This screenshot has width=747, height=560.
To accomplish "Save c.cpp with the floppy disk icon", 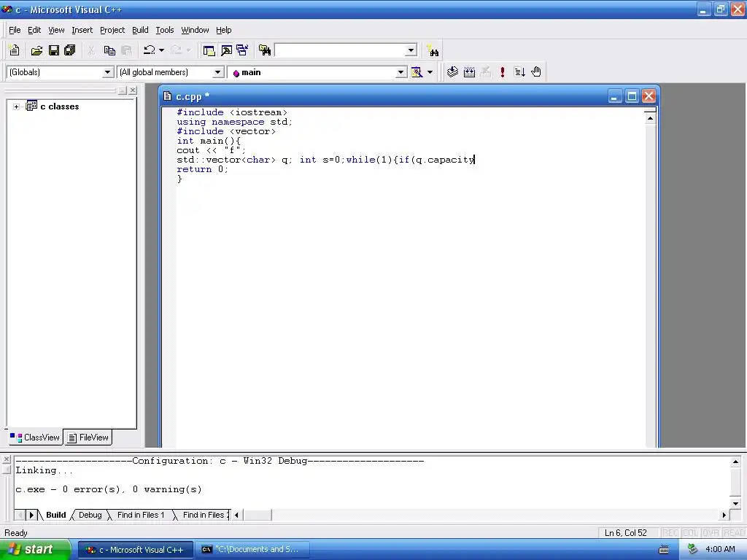I will pyautogui.click(x=54, y=50).
